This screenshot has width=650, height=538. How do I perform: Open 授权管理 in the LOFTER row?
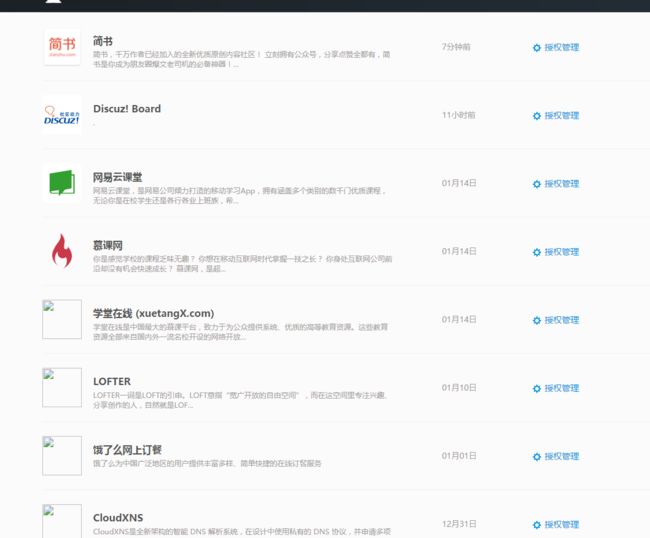(x=555, y=388)
